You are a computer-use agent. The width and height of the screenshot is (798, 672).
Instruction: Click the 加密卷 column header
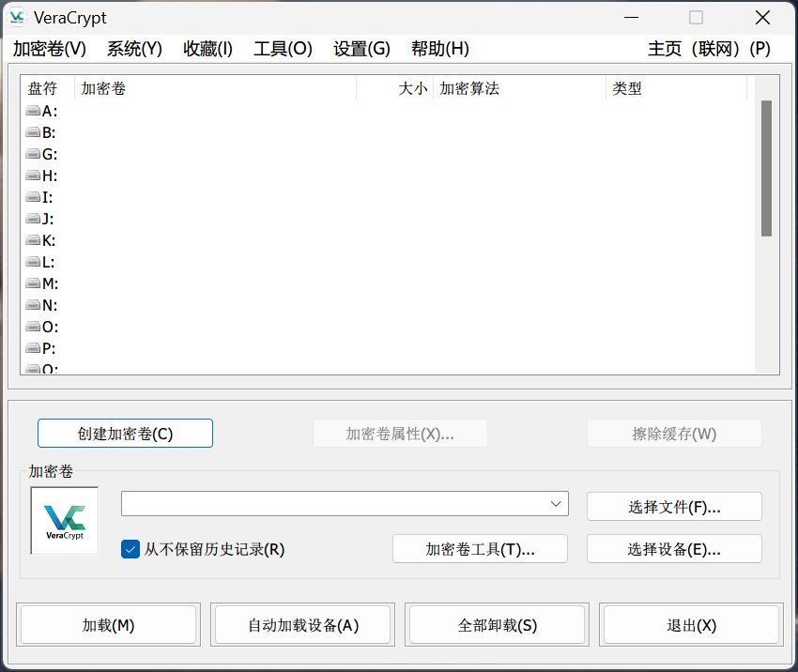pyautogui.click(x=215, y=88)
